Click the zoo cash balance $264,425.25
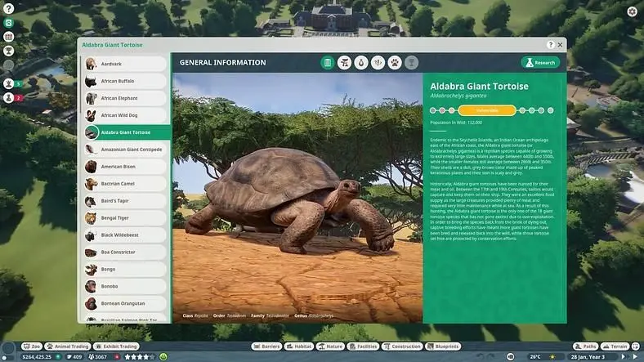 point(37,357)
